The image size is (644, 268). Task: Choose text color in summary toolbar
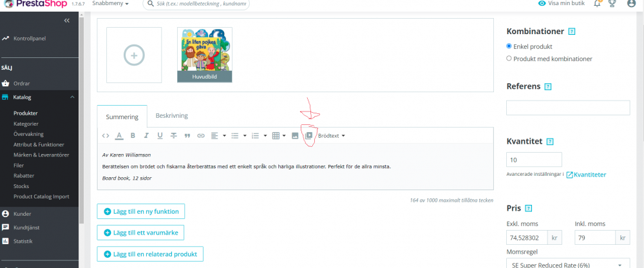119,136
